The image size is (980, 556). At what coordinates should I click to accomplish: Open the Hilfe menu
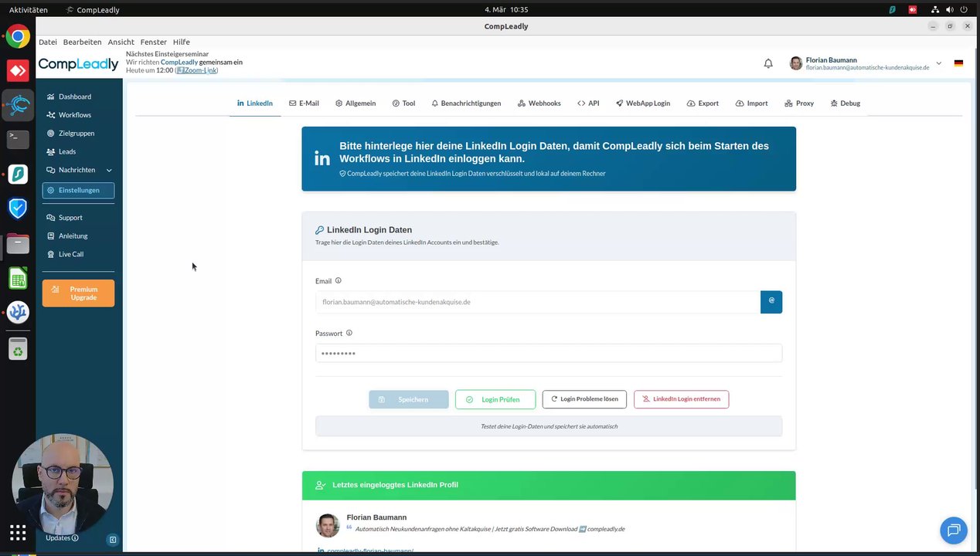tap(182, 42)
